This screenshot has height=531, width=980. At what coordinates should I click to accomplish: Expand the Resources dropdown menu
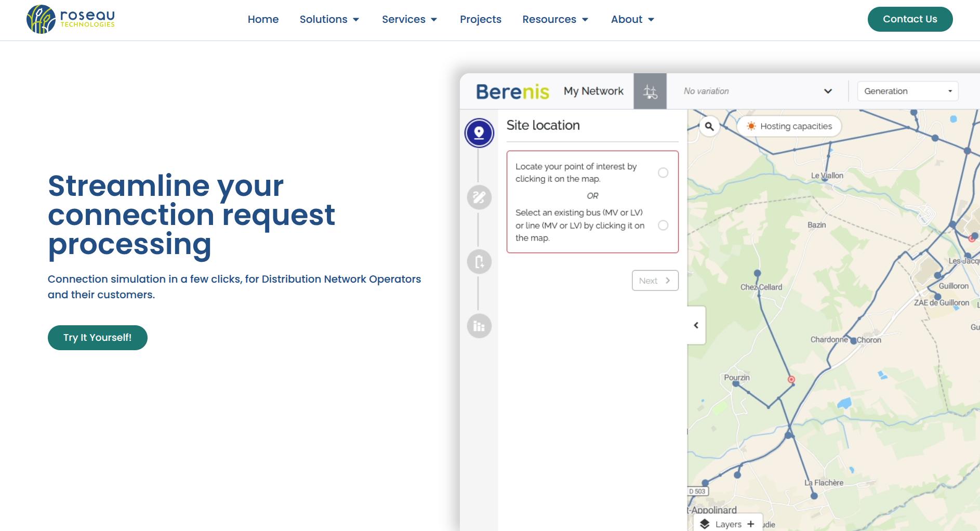point(555,19)
